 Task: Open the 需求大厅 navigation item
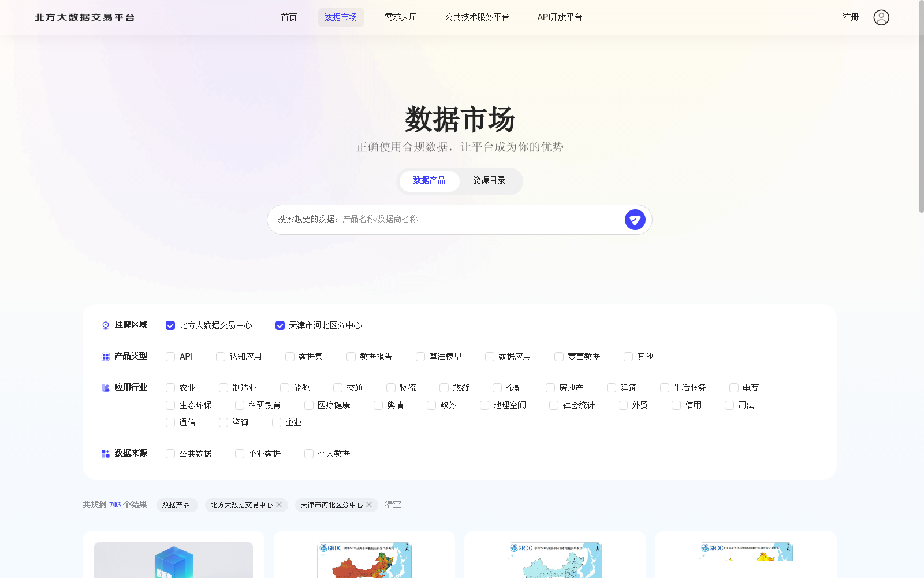[x=401, y=17]
